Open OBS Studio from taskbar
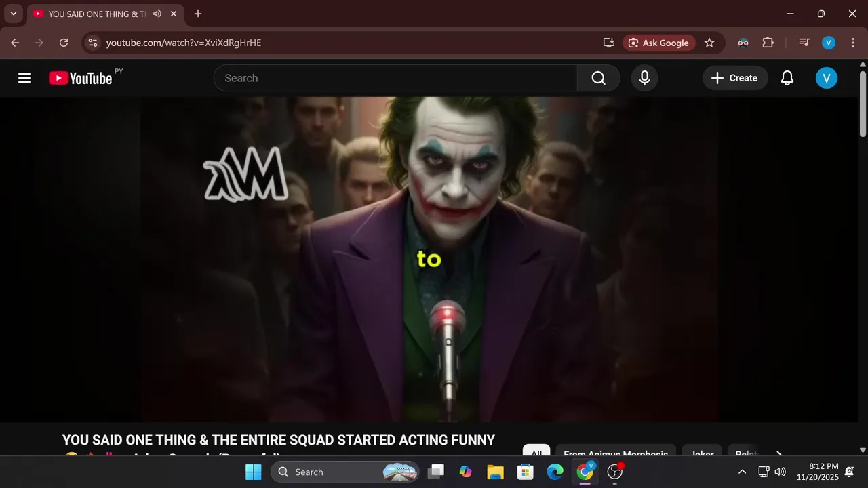Screen dimensions: 868x488 pyautogui.click(x=615, y=472)
